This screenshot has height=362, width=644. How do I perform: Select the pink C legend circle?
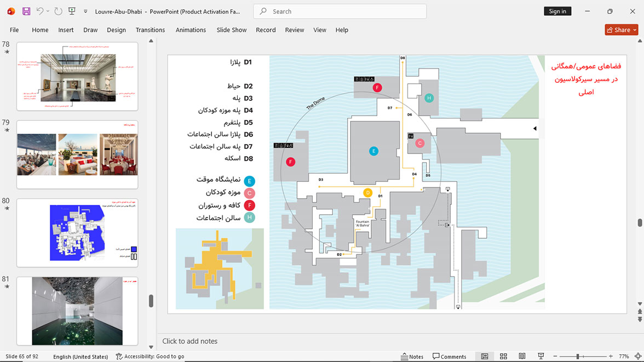tap(249, 193)
